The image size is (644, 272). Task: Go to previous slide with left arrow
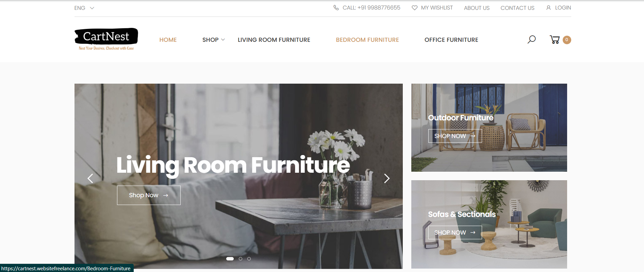90,178
